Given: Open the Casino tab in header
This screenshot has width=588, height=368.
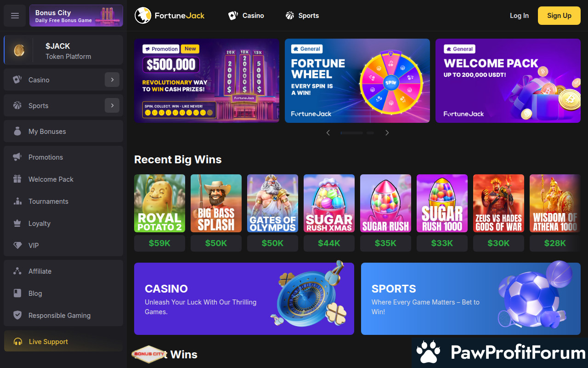Looking at the screenshot, I should click(x=246, y=16).
